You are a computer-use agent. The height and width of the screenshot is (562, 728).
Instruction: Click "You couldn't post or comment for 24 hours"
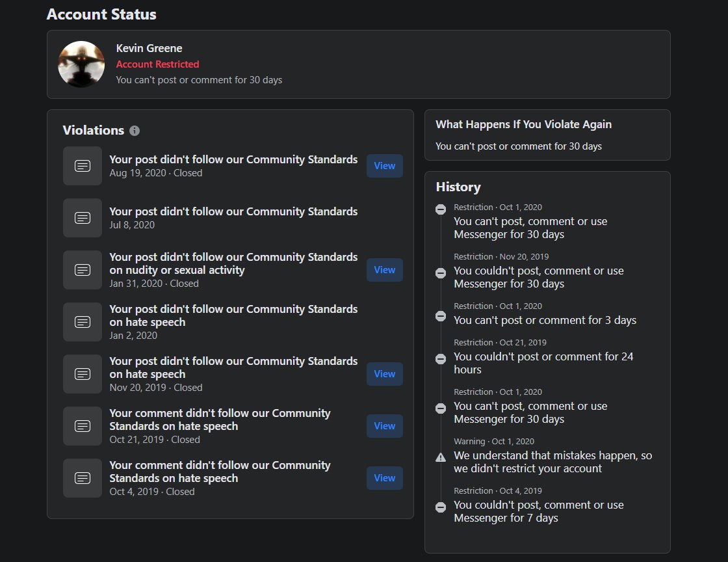tap(543, 363)
